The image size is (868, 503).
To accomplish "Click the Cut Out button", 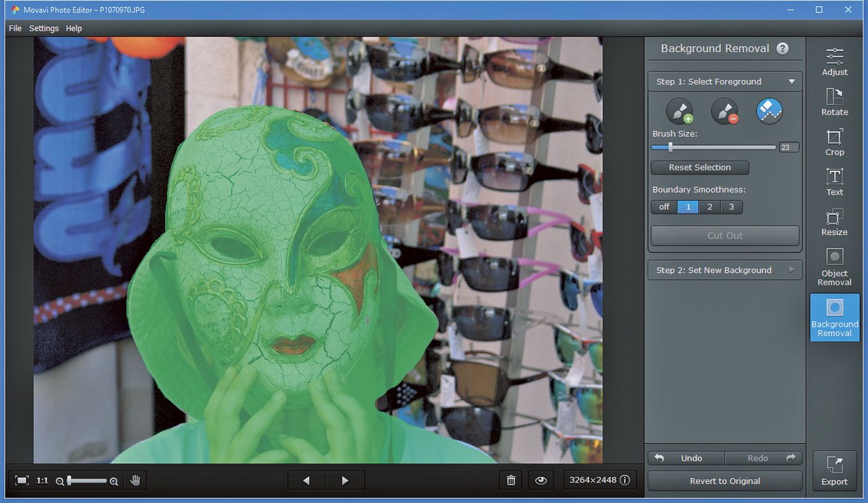I will click(x=725, y=235).
